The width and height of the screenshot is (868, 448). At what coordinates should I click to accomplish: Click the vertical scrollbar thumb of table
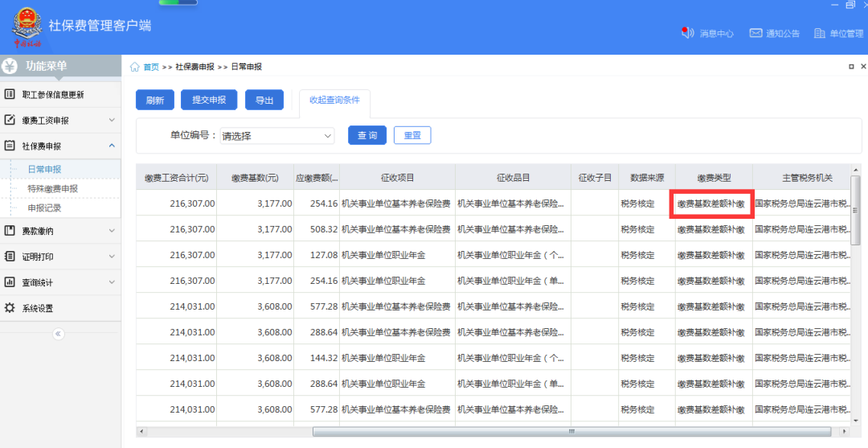855,211
